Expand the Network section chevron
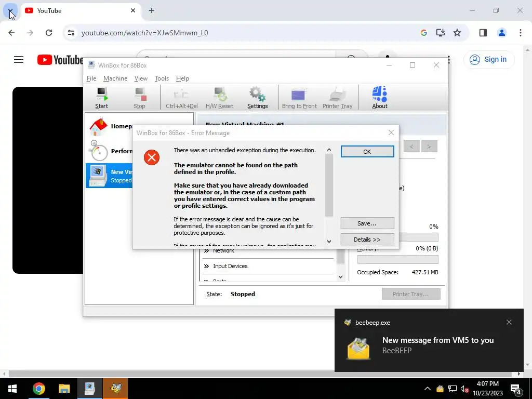The image size is (532, 399). click(x=206, y=251)
